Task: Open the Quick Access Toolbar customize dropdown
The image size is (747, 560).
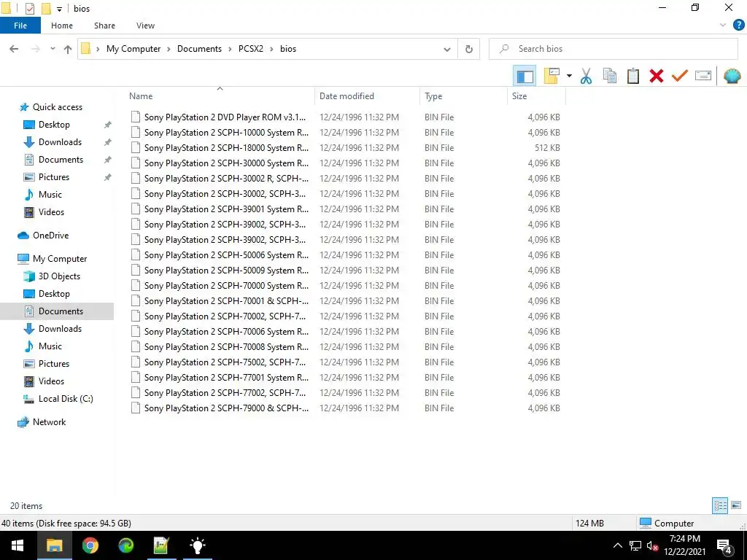Action: point(59,9)
